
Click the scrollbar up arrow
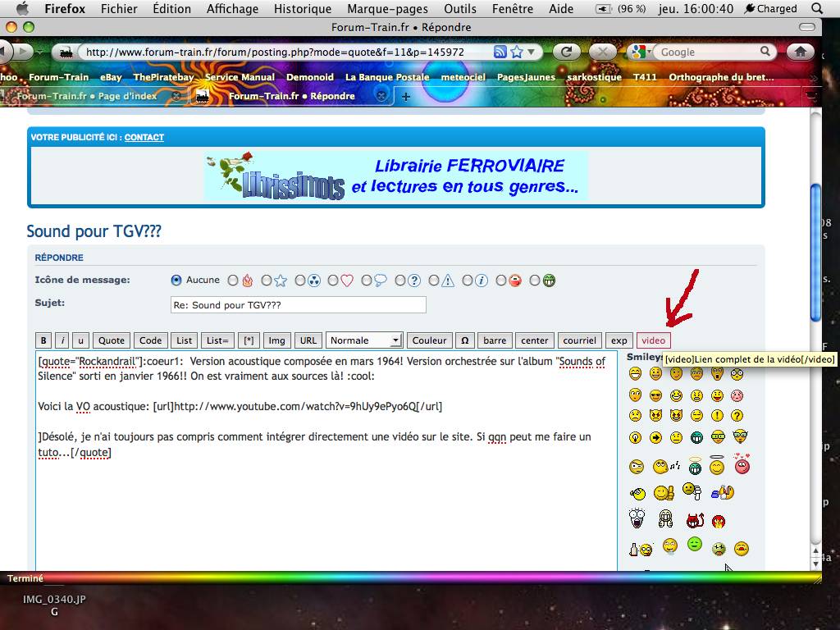(815, 550)
